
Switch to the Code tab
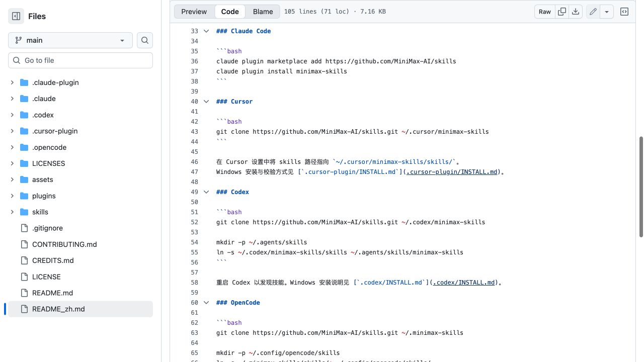pyautogui.click(x=230, y=12)
